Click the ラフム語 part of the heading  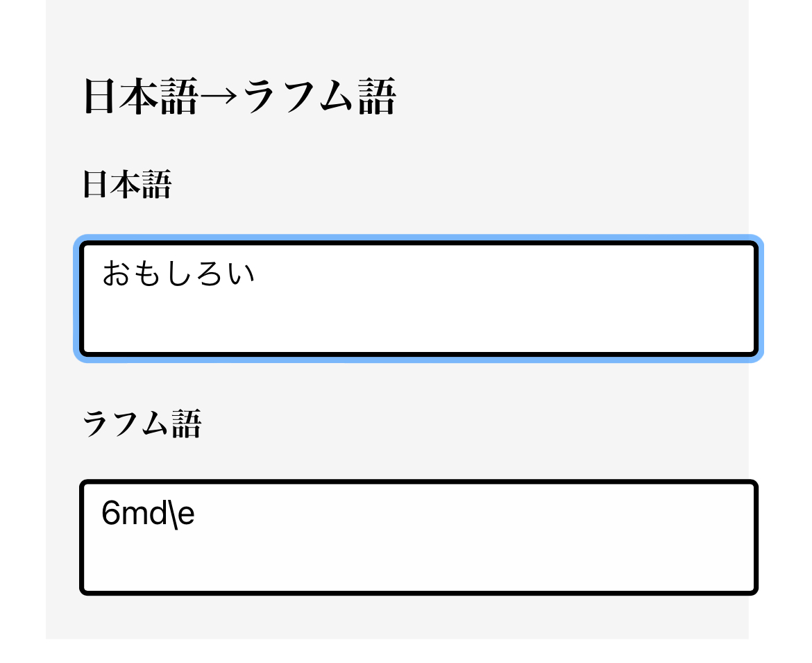pos(319,96)
